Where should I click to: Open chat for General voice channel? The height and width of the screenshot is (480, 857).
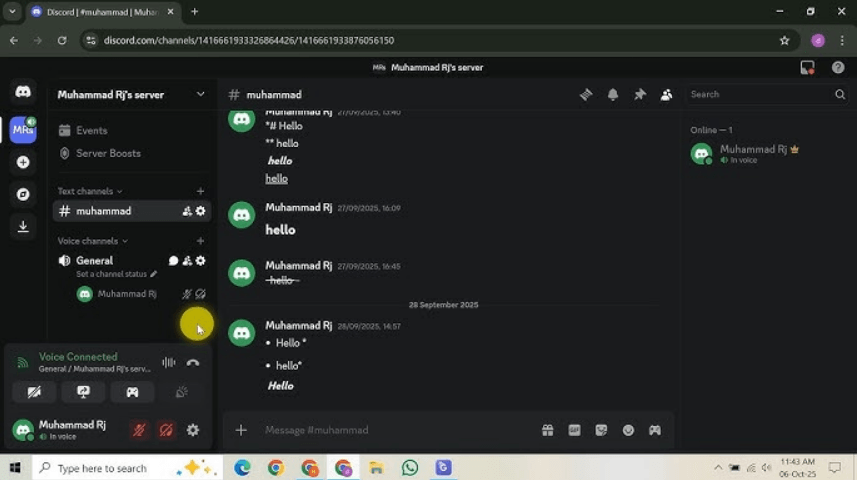173,261
